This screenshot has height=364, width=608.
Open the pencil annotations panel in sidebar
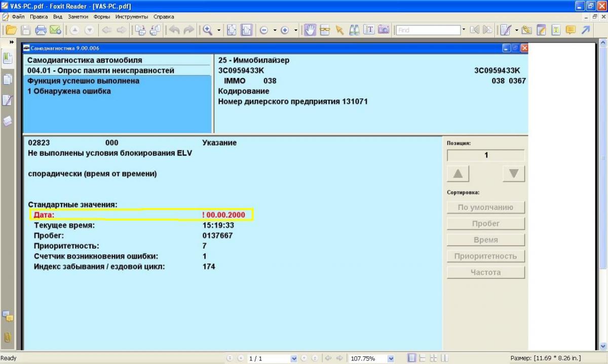pyautogui.click(x=8, y=100)
